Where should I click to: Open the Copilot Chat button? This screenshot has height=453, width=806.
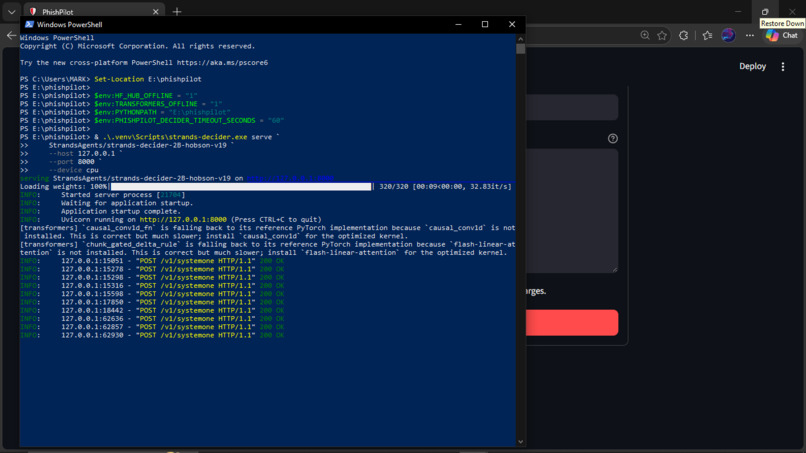tap(782, 35)
